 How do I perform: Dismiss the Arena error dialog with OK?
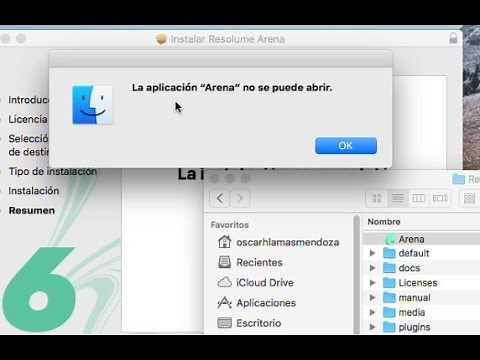click(346, 146)
